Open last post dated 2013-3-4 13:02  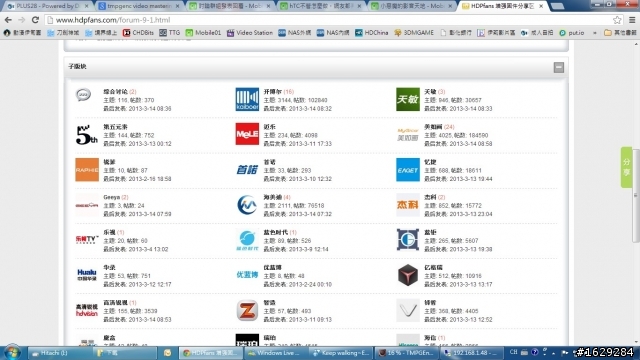[x=148, y=249]
